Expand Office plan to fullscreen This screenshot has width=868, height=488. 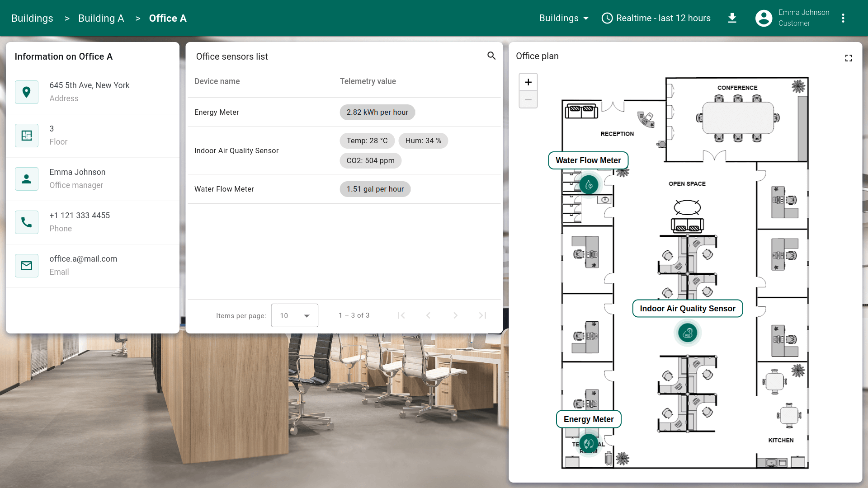[849, 58]
